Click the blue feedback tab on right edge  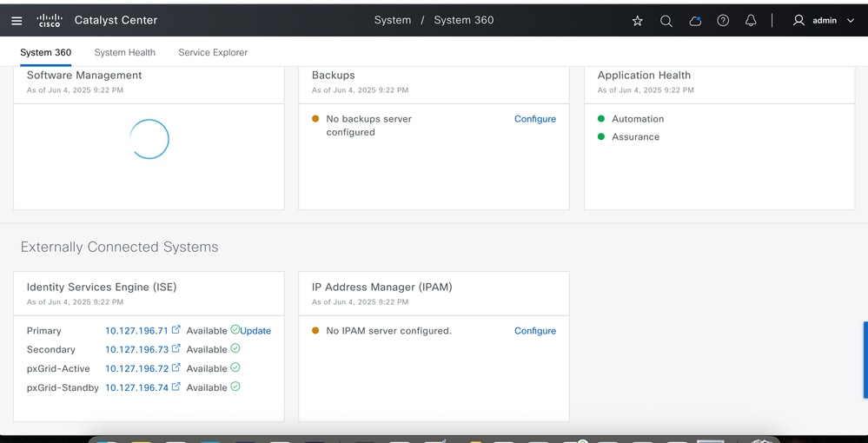coord(865,360)
